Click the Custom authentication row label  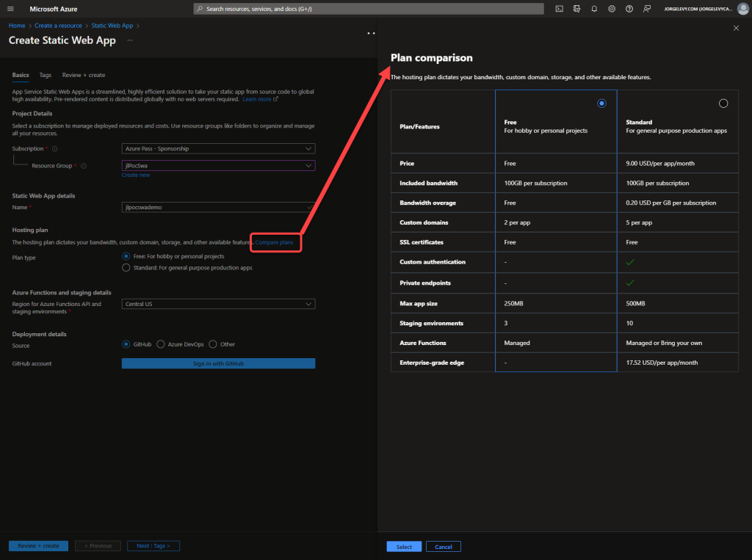pos(433,262)
